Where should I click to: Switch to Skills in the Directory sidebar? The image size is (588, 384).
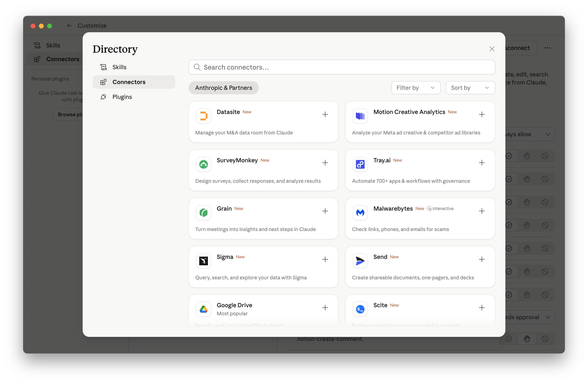coord(119,67)
